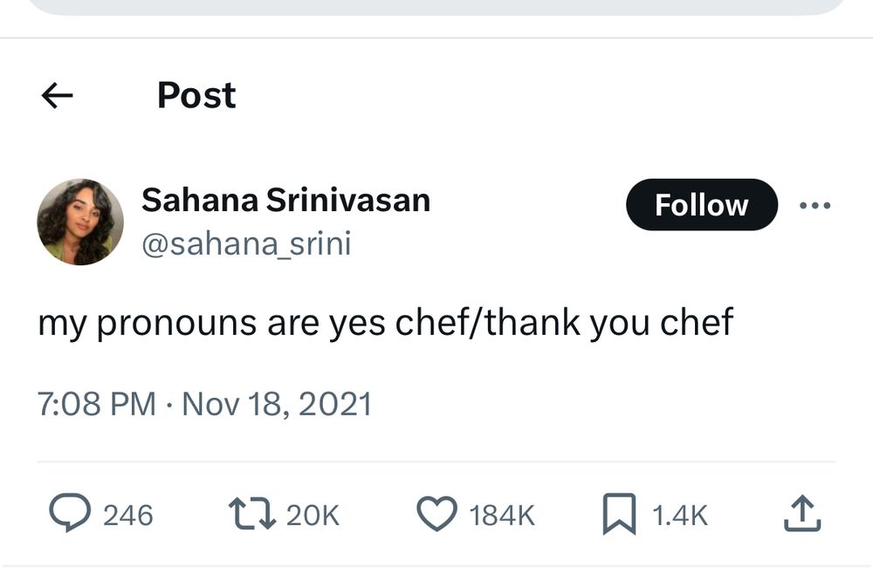Go back using the left arrow
The width and height of the screenshot is (873, 588).
58,95
